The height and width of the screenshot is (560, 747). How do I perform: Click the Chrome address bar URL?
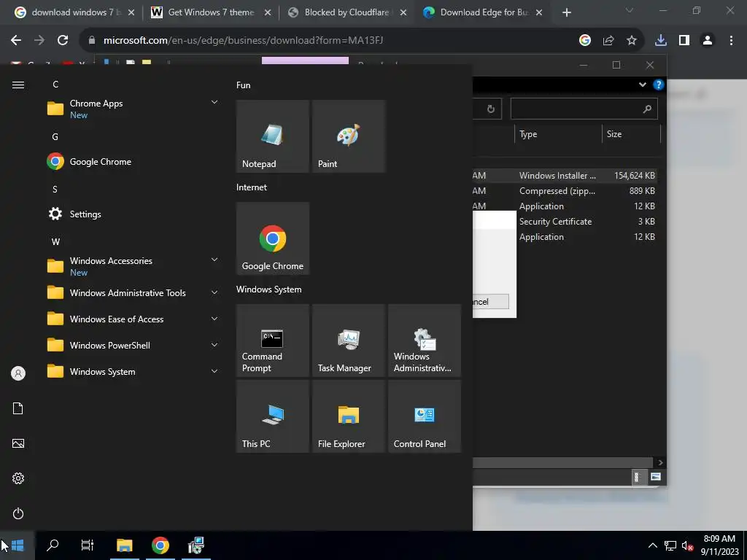pyautogui.click(x=243, y=41)
